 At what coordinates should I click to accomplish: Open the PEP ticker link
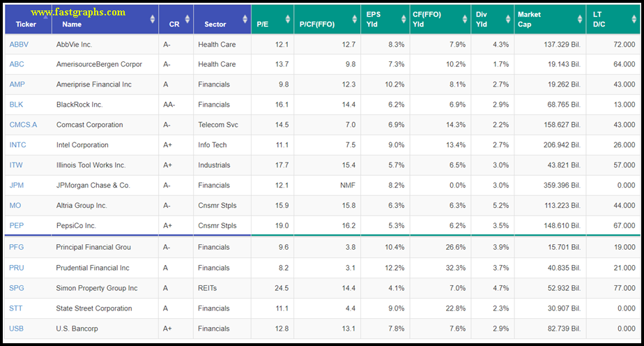click(17, 226)
